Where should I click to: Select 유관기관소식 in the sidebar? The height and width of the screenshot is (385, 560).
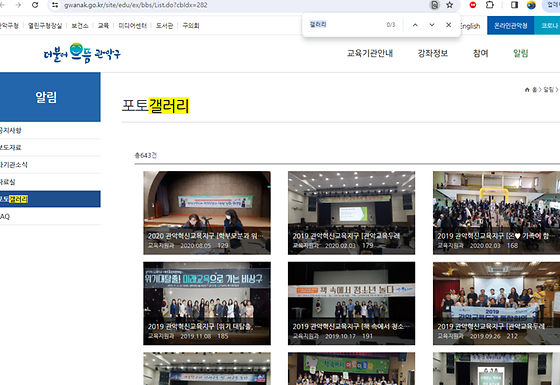50,165
